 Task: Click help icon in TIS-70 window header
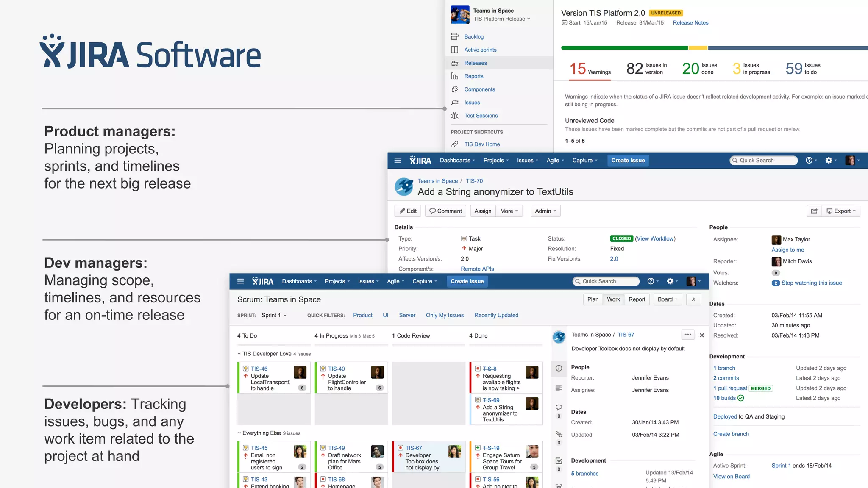(809, 160)
